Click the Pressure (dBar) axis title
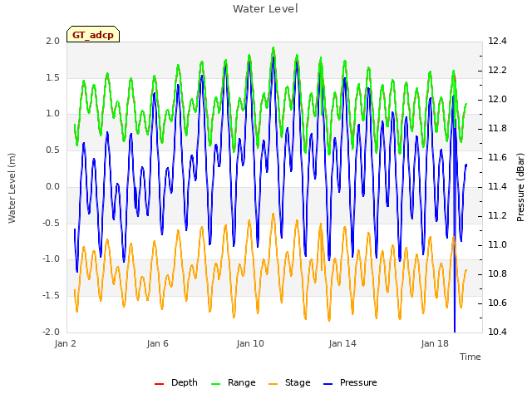 click(520, 187)
